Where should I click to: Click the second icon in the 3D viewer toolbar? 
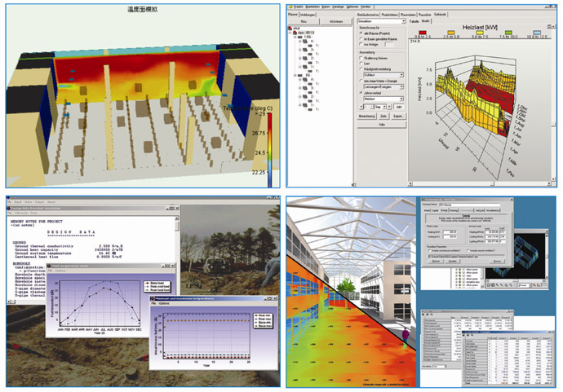(493, 285)
